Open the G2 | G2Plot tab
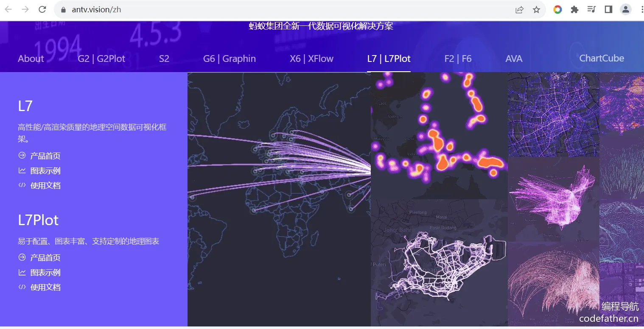 pos(101,59)
